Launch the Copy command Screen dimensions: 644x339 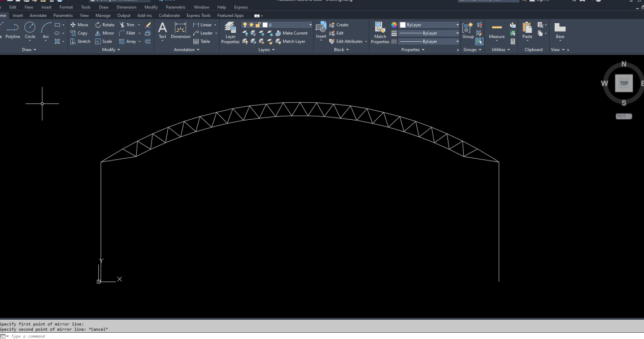pos(79,33)
